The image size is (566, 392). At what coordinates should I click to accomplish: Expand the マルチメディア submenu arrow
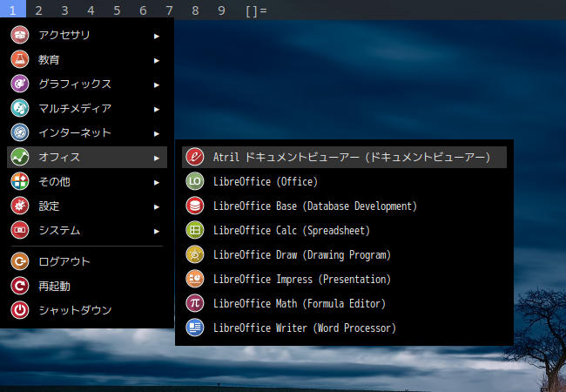(x=156, y=110)
